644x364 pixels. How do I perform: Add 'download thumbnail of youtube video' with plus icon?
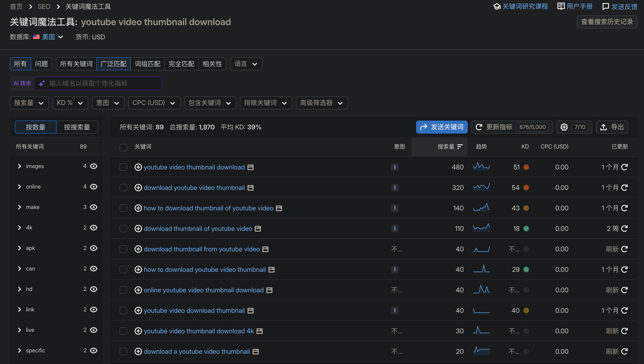point(138,229)
